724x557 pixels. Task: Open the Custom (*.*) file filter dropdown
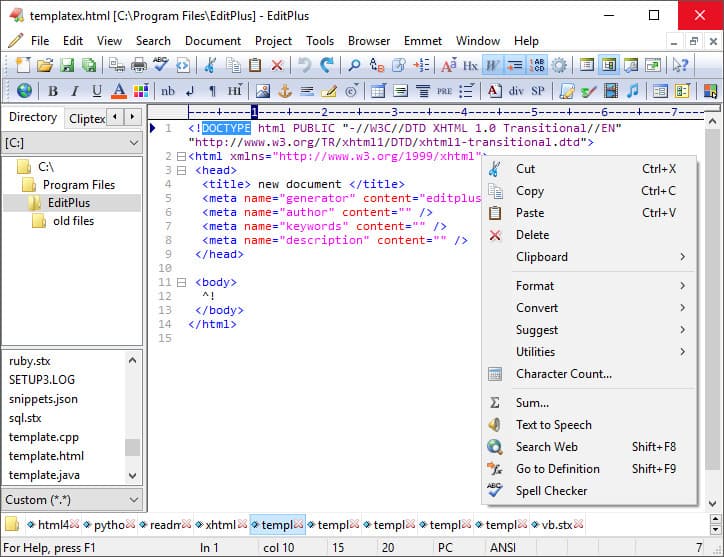click(x=134, y=499)
